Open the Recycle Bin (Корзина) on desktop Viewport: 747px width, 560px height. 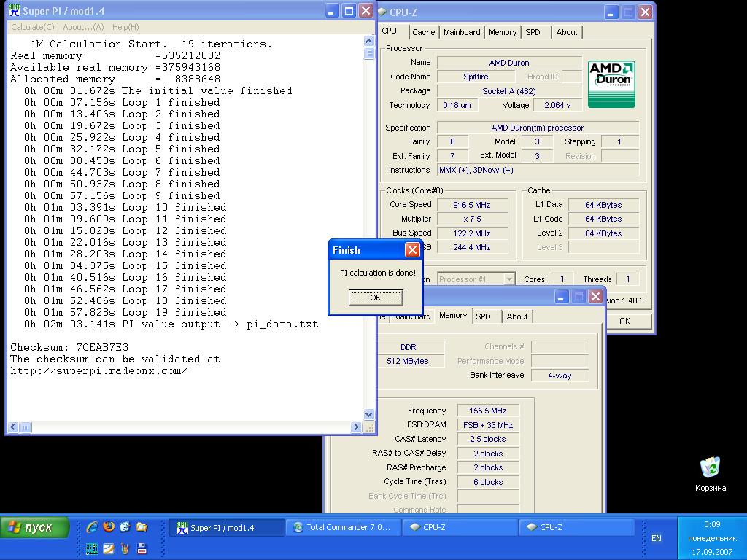[x=711, y=474]
